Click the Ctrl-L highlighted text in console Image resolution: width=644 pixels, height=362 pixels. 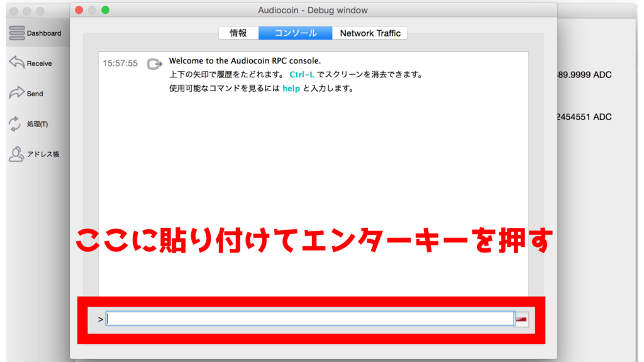pyautogui.click(x=302, y=75)
